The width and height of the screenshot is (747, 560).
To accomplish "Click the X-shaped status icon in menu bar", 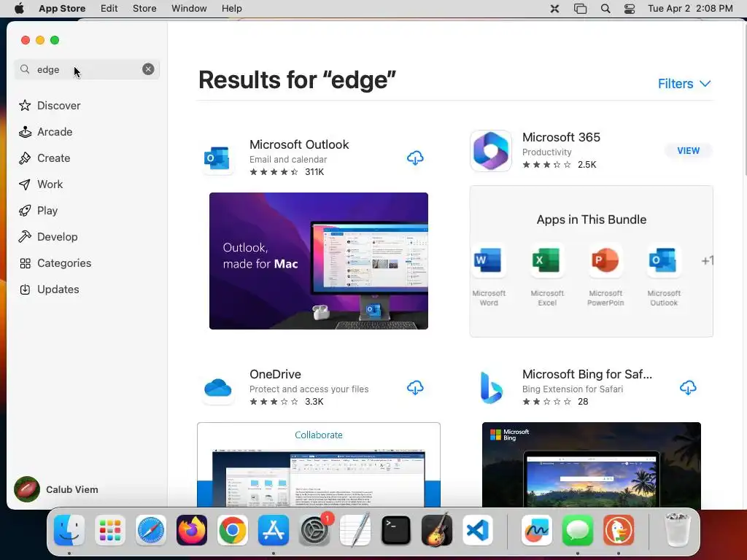I will [x=554, y=9].
